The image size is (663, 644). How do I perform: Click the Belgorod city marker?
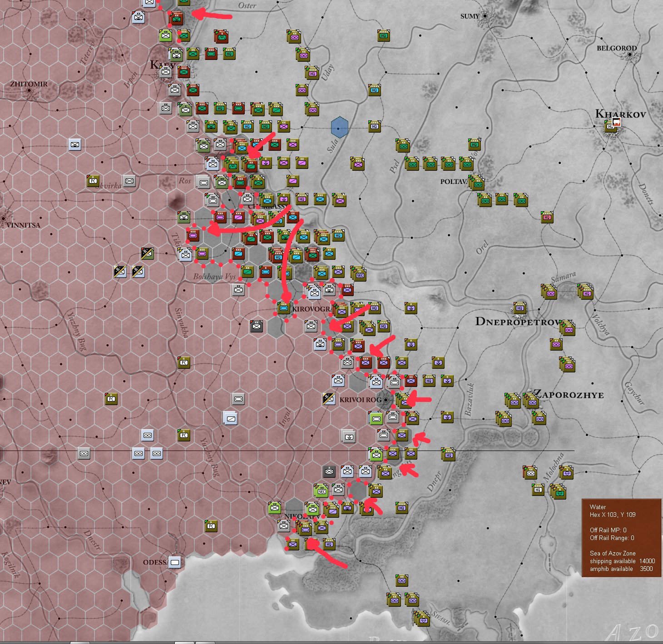[630, 54]
